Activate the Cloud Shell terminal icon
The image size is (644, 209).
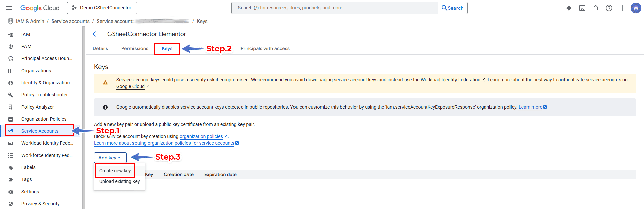pos(582,8)
